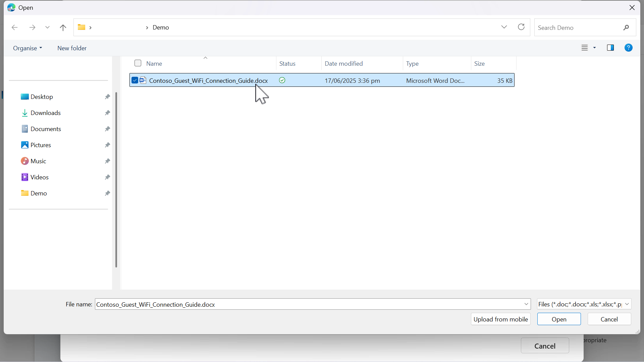644x362 pixels.
Task: Click the navigation pane vertical scrollbar
Action: (x=116, y=180)
